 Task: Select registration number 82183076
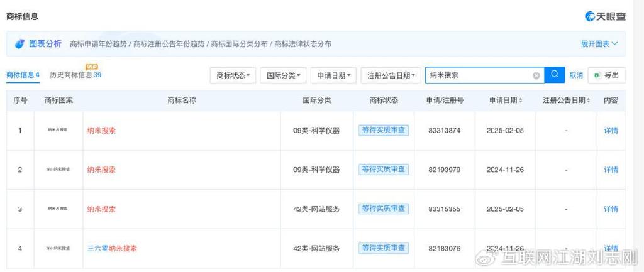click(x=445, y=248)
